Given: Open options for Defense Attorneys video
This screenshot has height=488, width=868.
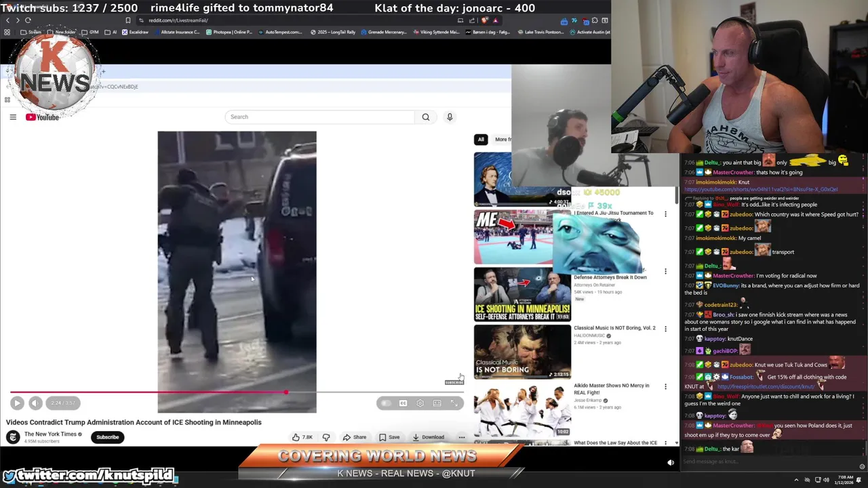Looking at the screenshot, I should [x=665, y=272].
